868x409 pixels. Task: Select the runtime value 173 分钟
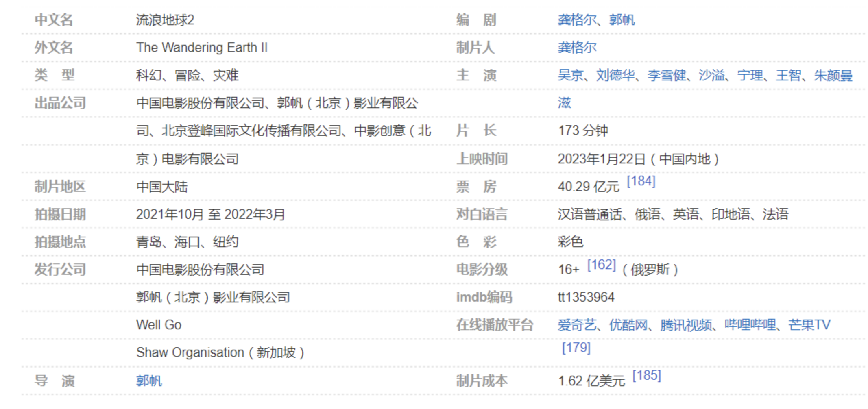(x=583, y=130)
